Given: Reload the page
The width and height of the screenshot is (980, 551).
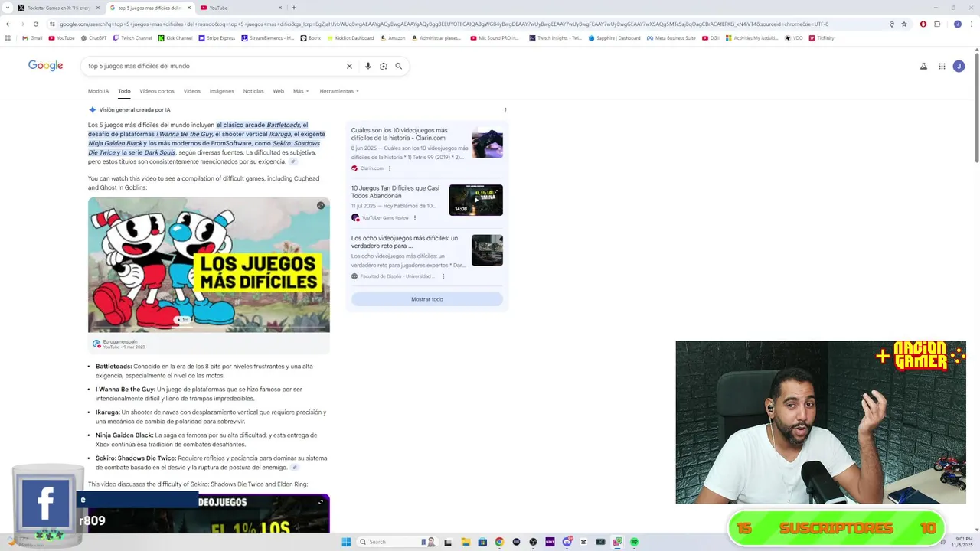Looking at the screenshot, I should pos(35,24).
